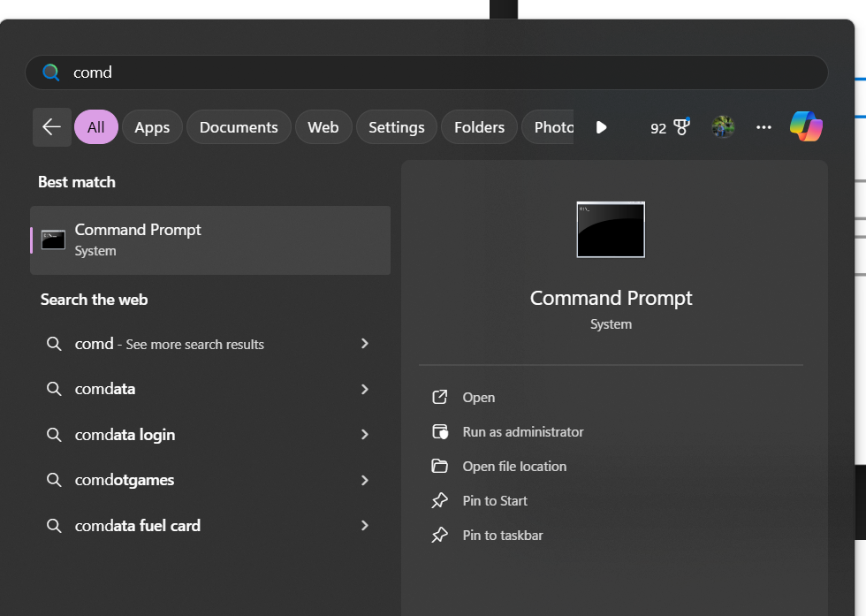Switch to the Apps filter tab
The width and height of the screenshot is (866, 616).
coord(152,127)
